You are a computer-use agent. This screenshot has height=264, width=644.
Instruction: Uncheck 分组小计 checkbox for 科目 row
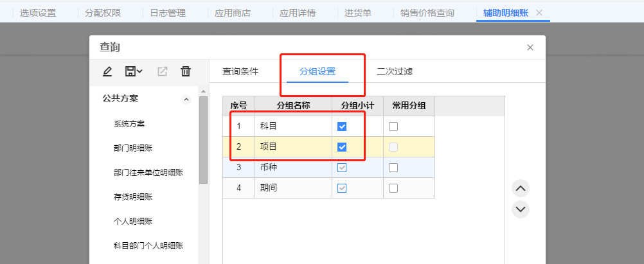coord(342,127)
